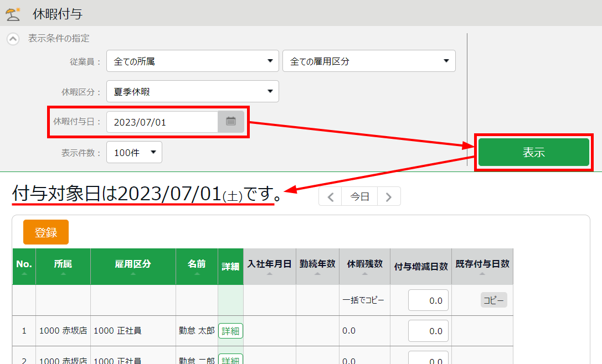This screenshot has height=364, width=602.
Task: Sort table by 所属 column
Action: 63,267
